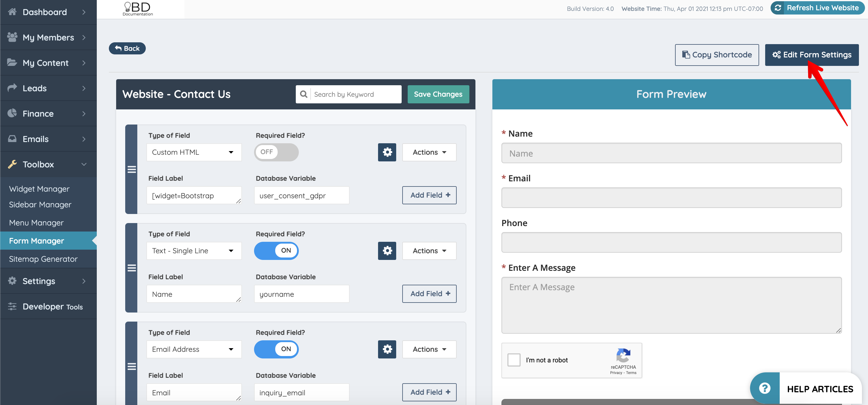This screenshot has width=868, height=405.
Task: Check the I'm not a robot checkbox
Action: coord(514,360)
